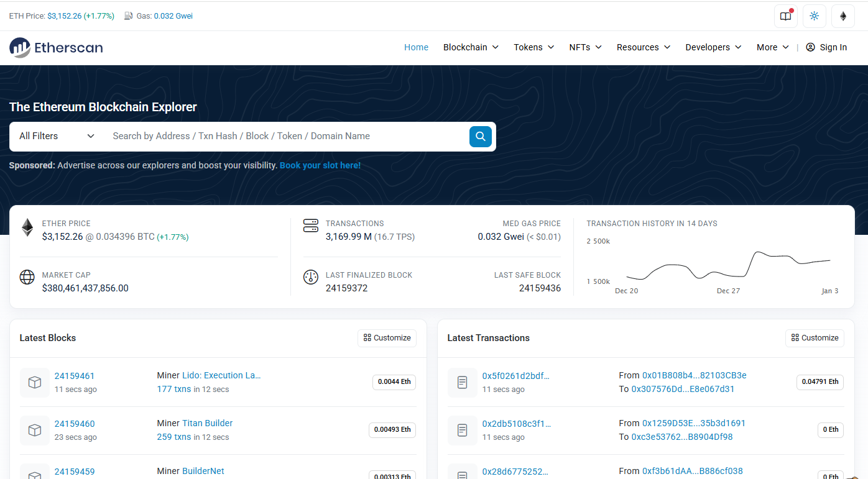Click the transaction history chart line
This screenshot has height=479, width=868.
click(x=728, y=266)
